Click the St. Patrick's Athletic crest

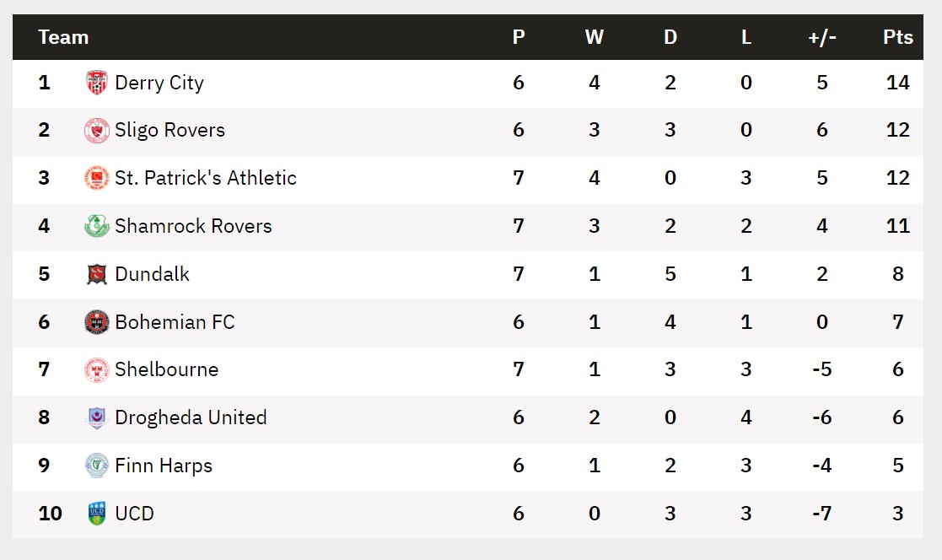coord(97,178)
